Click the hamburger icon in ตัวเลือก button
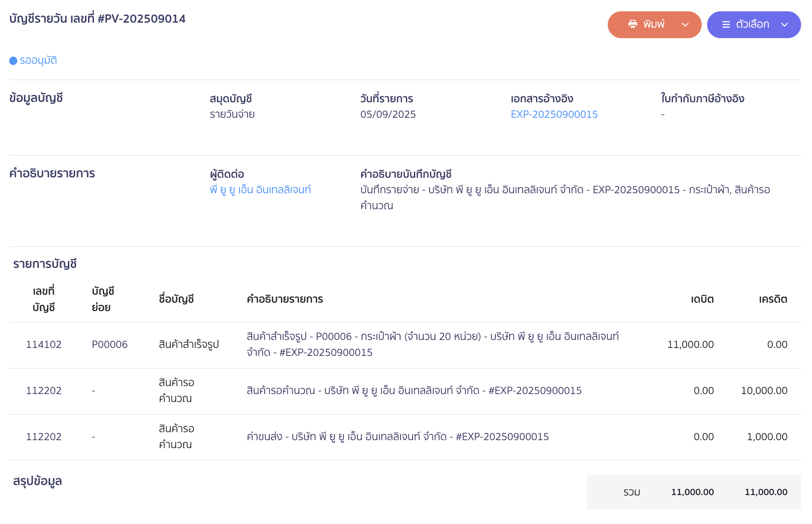The height and width of the screenshot is (524, 812). tap(726, 25)
